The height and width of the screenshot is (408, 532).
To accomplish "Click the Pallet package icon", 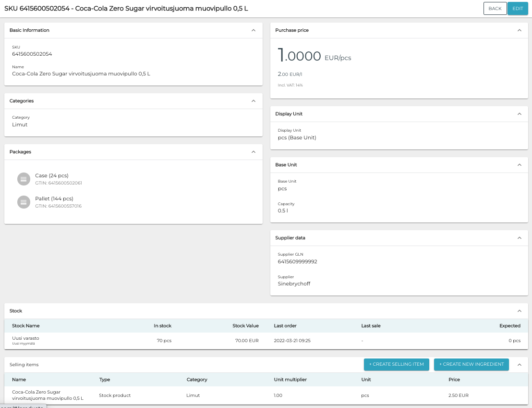I will (x=24, y=202).
